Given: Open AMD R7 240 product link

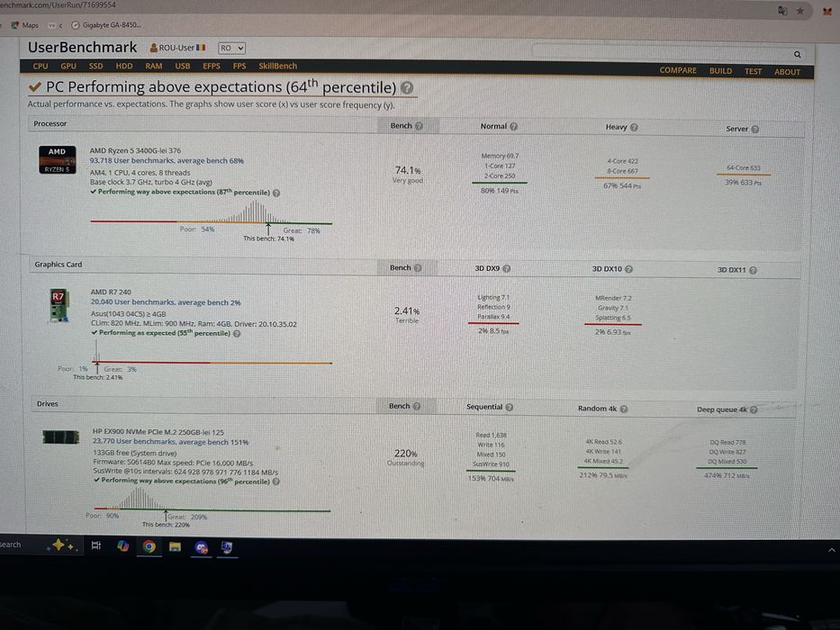Looking at the screenshot, I should tap(111, 292).
